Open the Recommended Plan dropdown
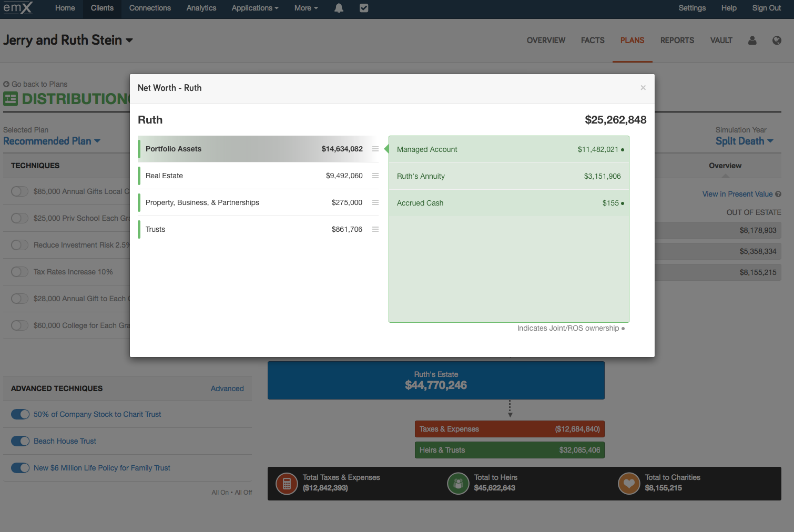Screen dimensions: 794x532 pyautogui.click(x=52, y=141)
